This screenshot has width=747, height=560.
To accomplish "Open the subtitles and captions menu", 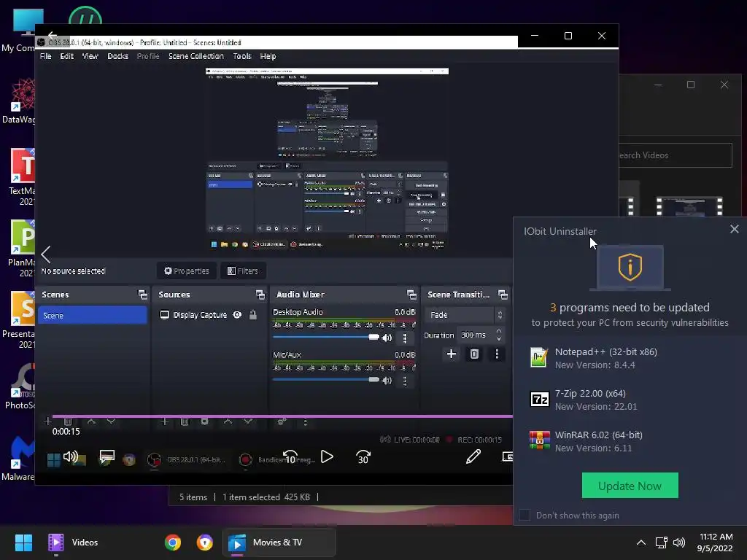I will 107,457.
